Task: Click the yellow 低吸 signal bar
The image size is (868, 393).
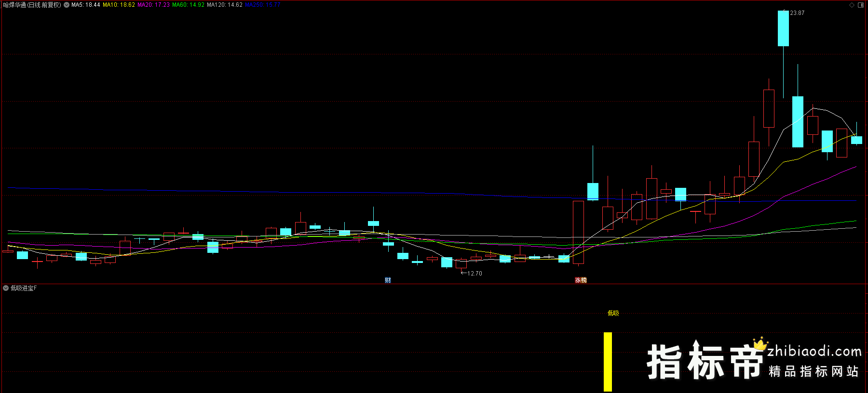Action: pos(608,362)
